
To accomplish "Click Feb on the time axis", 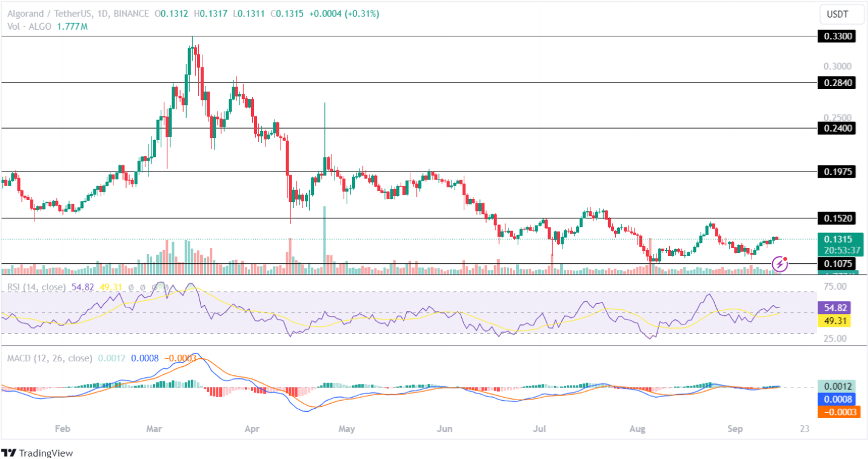I will 62,429.
